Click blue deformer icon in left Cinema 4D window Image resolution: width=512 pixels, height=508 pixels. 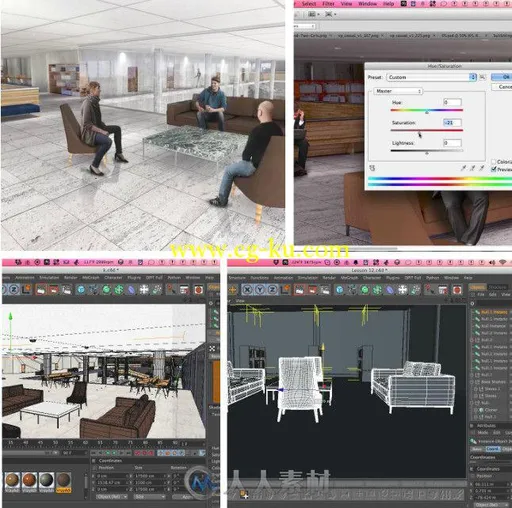(x=131, y=290)
